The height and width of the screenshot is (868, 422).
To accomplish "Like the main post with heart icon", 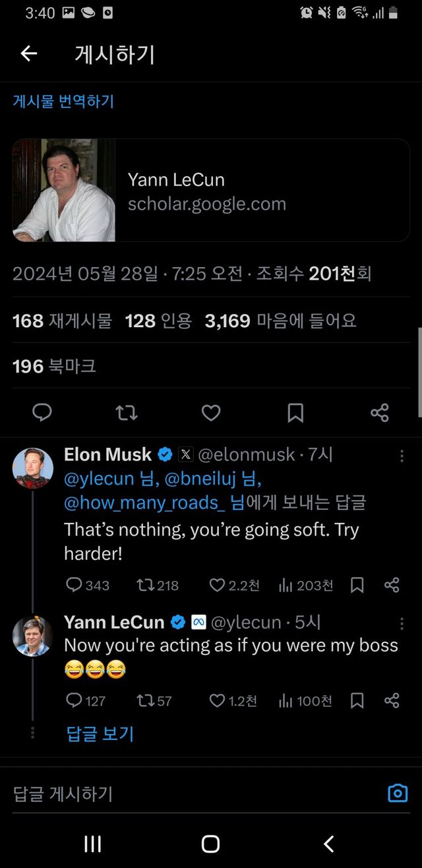I will [211, 413].
